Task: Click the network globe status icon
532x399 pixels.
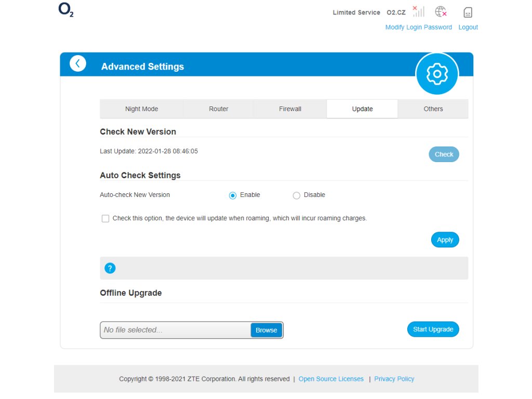Action: click(x=441, y=11)
